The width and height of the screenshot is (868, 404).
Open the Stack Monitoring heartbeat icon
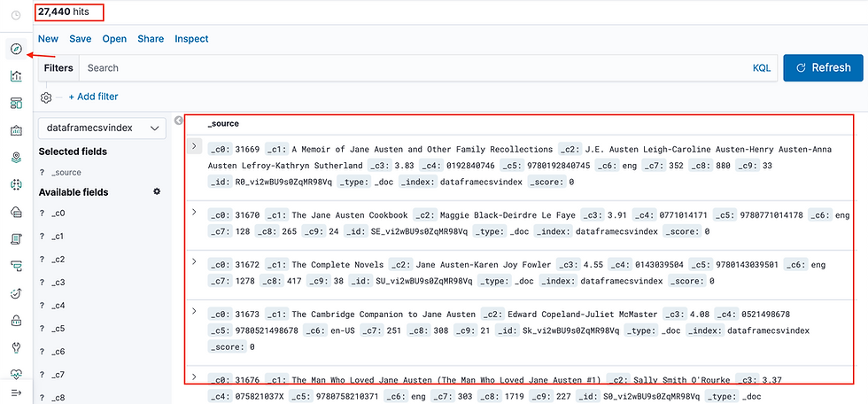click(16, 373)
